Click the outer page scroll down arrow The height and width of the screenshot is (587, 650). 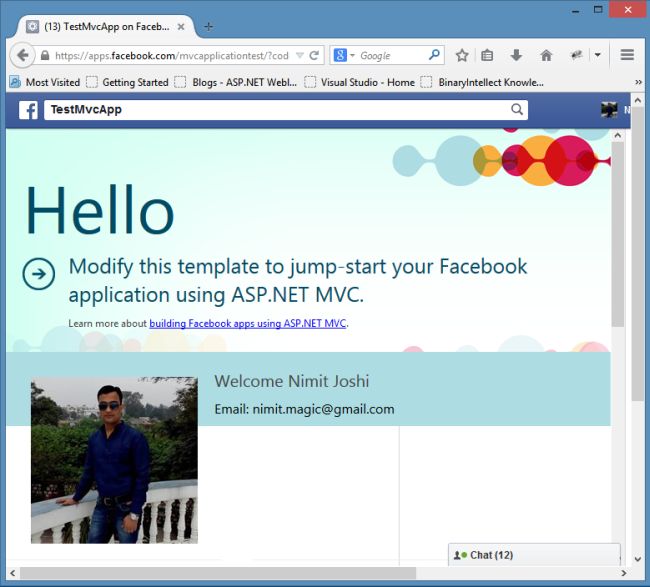pos(638,559)
